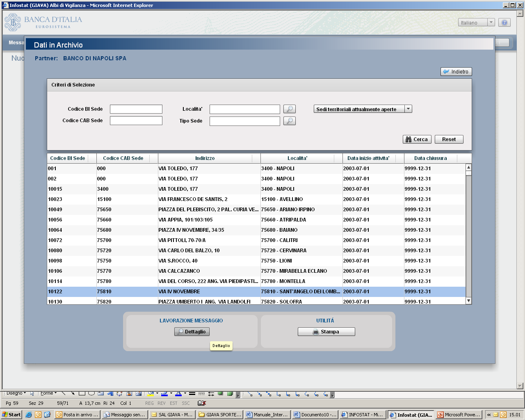Viewport: 525px width, 420px height.
Task: Click the font color A icon in Drawing toolbar
Action: point(178,393)
